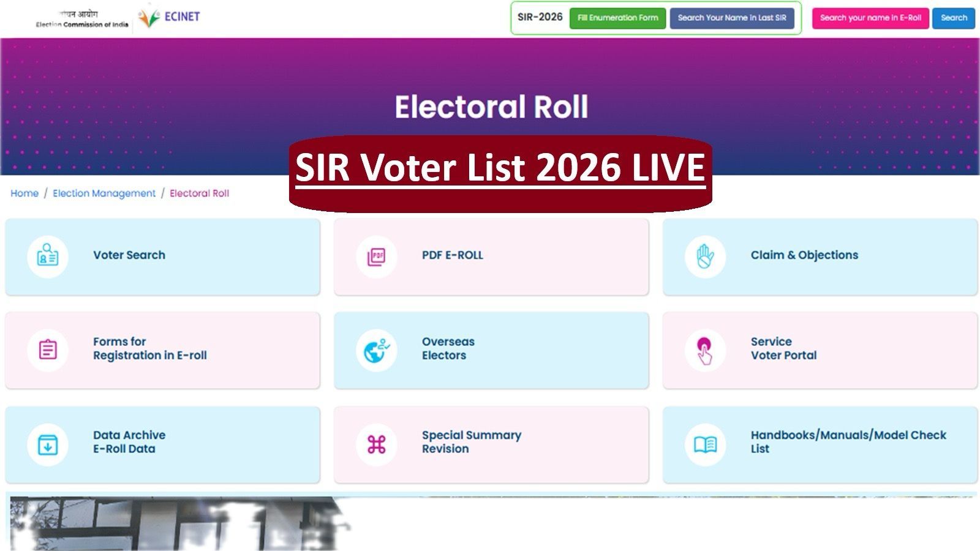The width and height of the screenshot is (980, 551).
Task: Click the Fill Enumeration Form button
Action: [617, 18]
